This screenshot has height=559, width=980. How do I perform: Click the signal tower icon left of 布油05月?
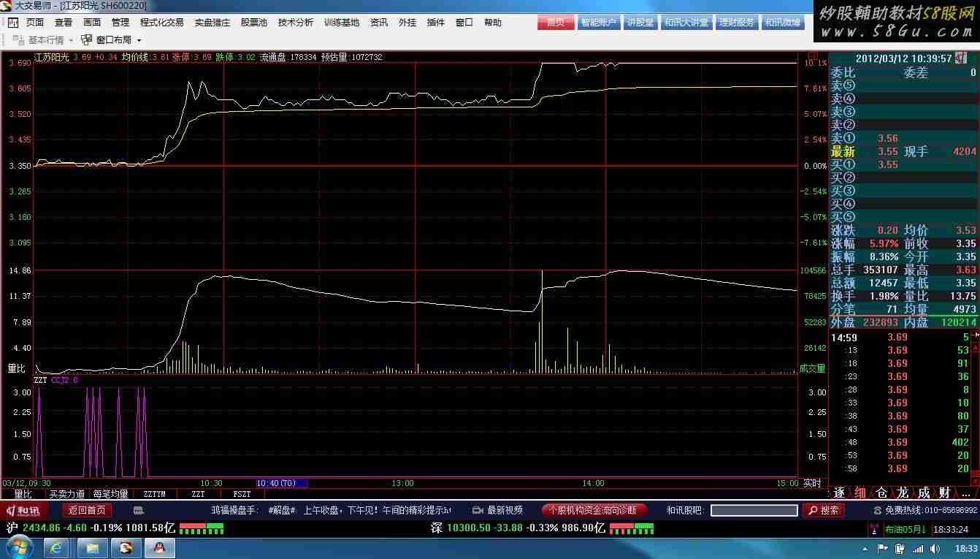pos(873,528)
